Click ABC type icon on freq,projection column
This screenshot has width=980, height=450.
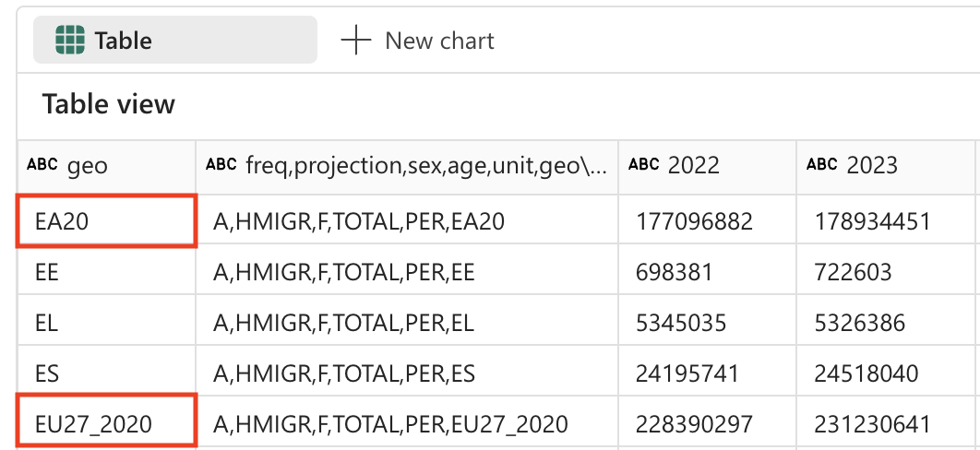click(x=221, y=165)
